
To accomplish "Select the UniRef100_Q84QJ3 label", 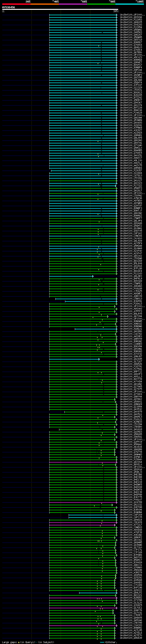I will point(131,48).
